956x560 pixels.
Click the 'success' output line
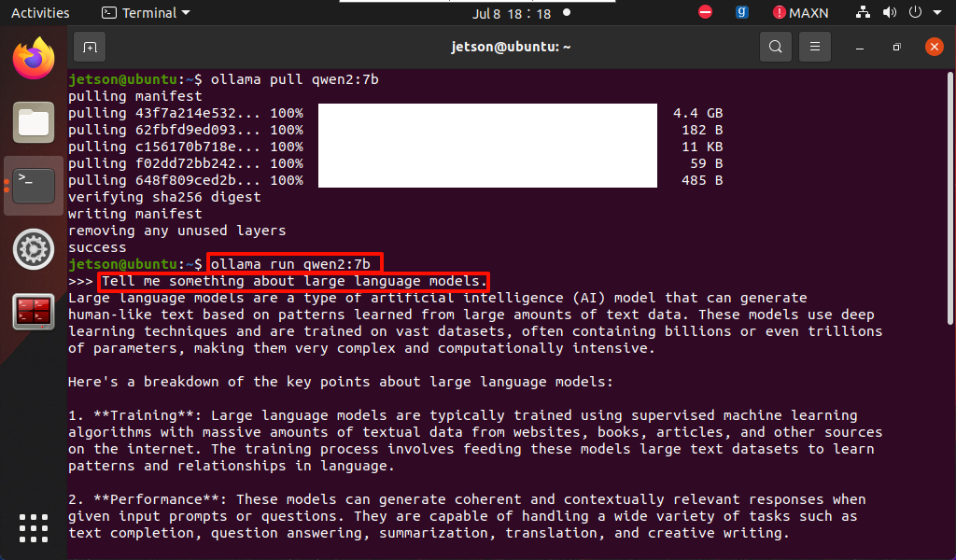[x=97, y=248]
